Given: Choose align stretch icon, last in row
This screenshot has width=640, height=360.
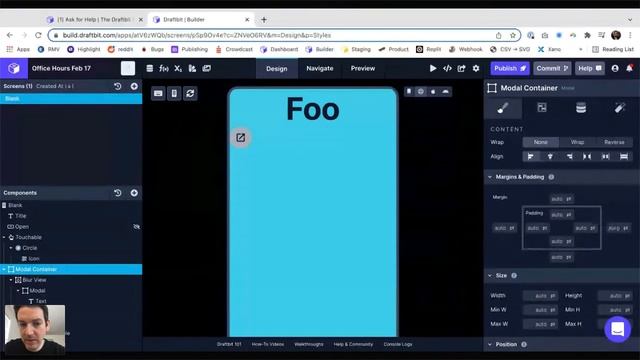Looking at the screenshot, I should [x=624, y=156].
